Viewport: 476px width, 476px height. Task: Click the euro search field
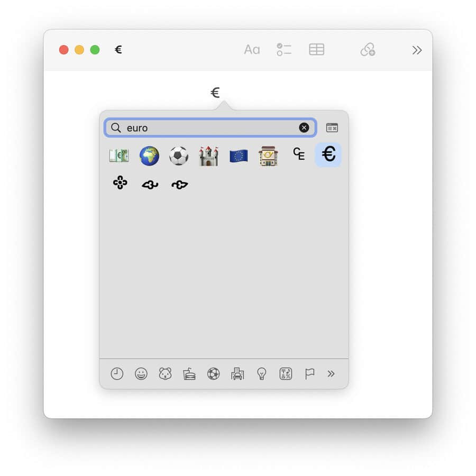click(212, 128)
